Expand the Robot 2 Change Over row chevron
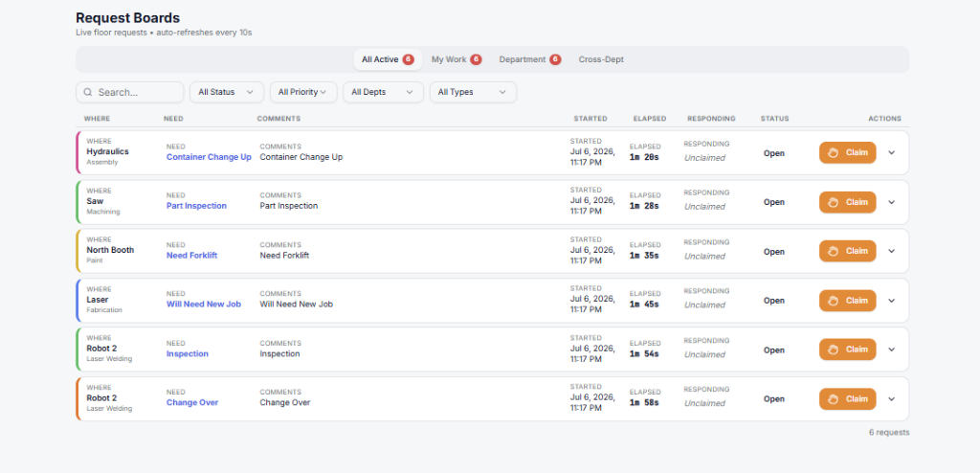This screenshot has height=473, width=980. point(891,398)
